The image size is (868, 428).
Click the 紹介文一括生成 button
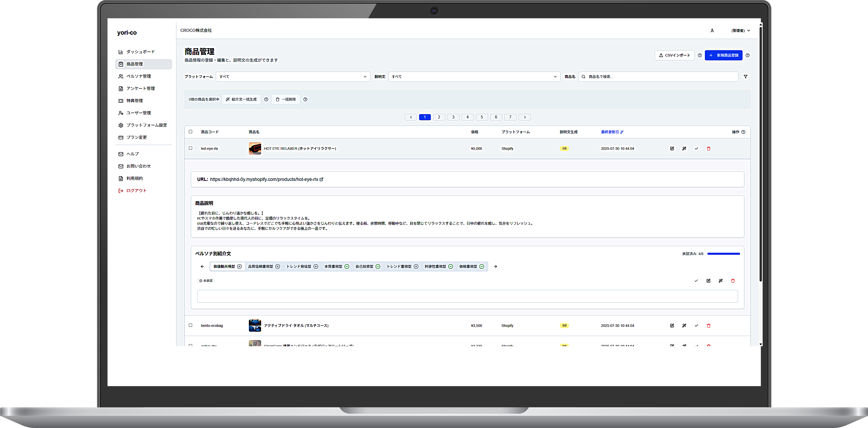[x=241, y=100]
